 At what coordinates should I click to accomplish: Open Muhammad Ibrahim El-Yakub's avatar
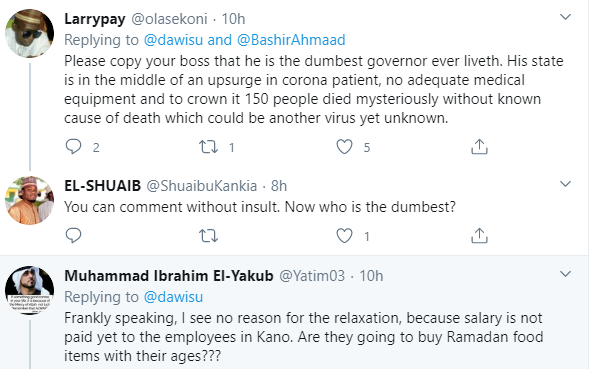29,290
